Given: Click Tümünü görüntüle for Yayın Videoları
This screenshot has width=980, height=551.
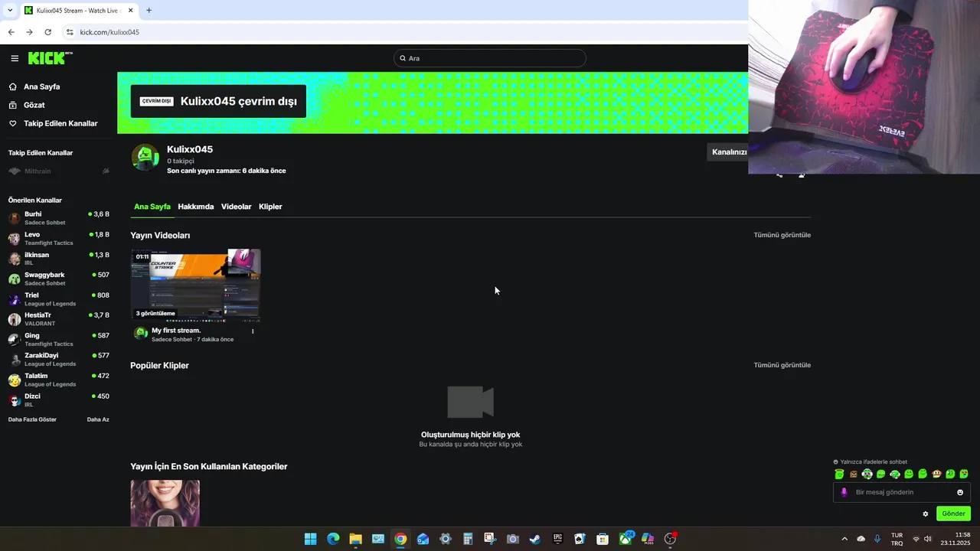Looking at the screenshot, I should (x=782, y=235).
